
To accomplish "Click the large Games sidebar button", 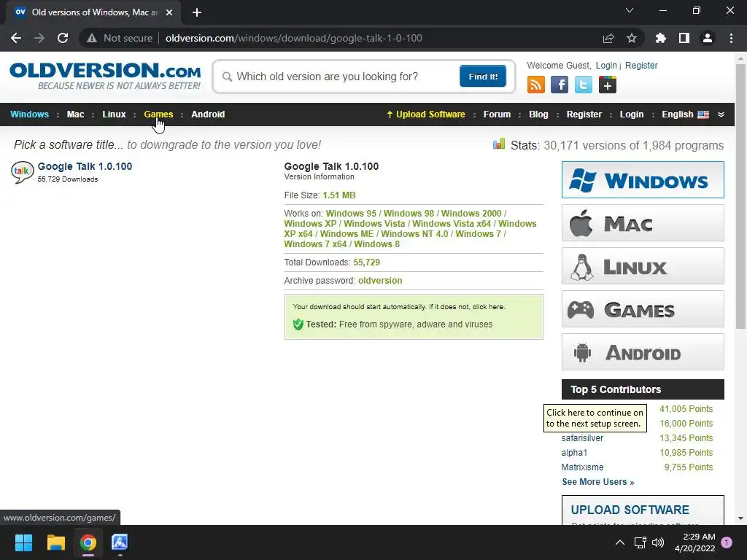I will tap(643, 309).
